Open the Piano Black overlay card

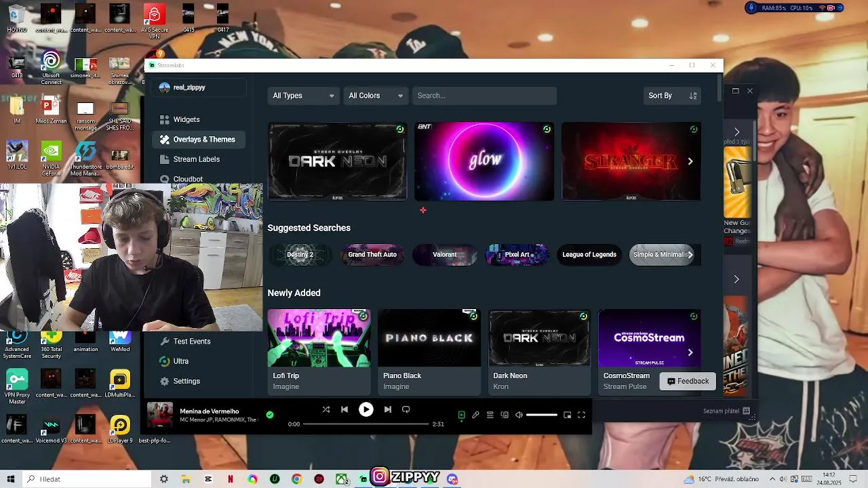click(x=429, y=351)
